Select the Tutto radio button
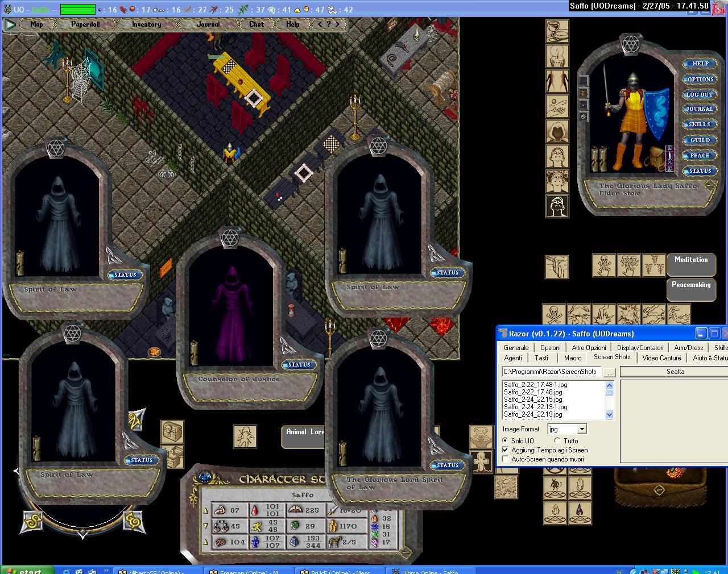728x574 pixels. 557,440
